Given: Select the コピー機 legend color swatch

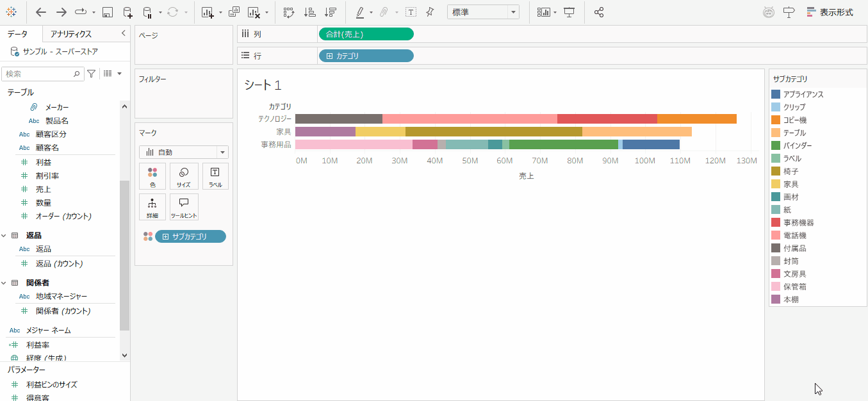Looking at the screenshot, I should tap(776, 120).
